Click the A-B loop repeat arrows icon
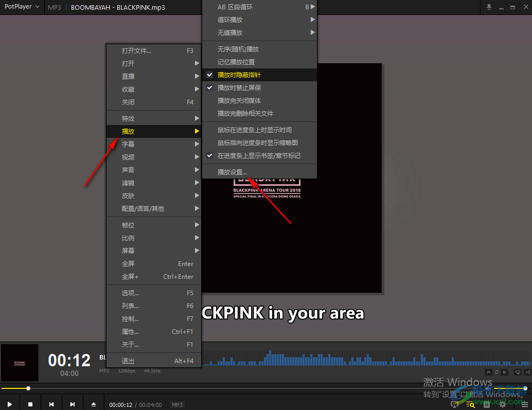This screenshot has height=410, width=532. pos(496,372)
